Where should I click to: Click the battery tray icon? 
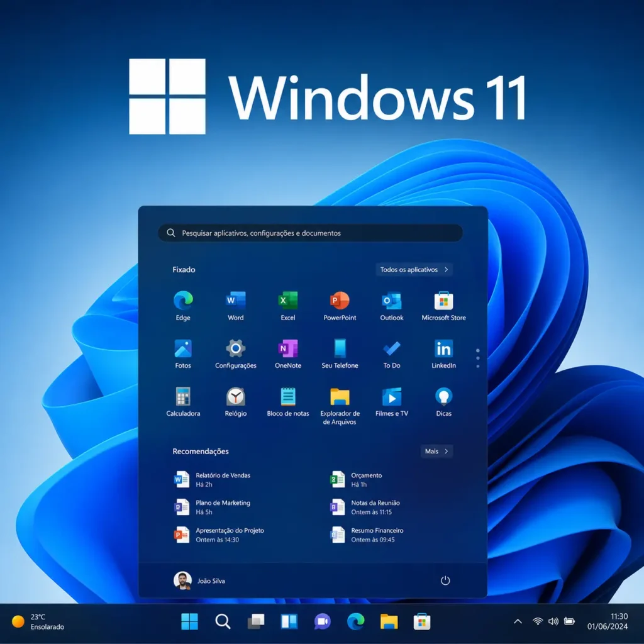569,621
